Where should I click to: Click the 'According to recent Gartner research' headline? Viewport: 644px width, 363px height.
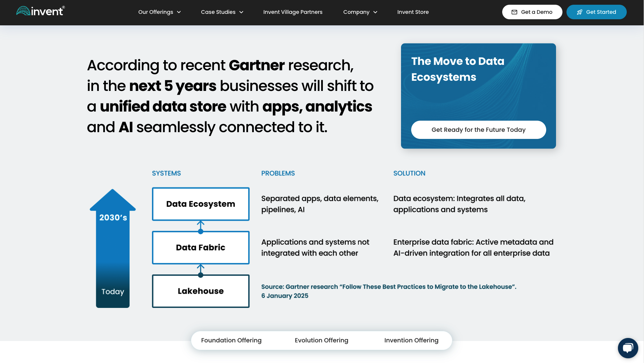coord(230,96)
